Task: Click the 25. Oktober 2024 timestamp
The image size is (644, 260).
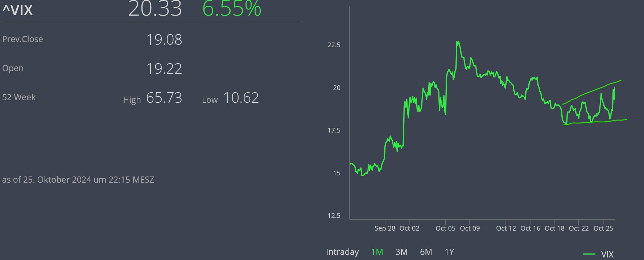Action: pyautogui.click(x=78, y=180)
